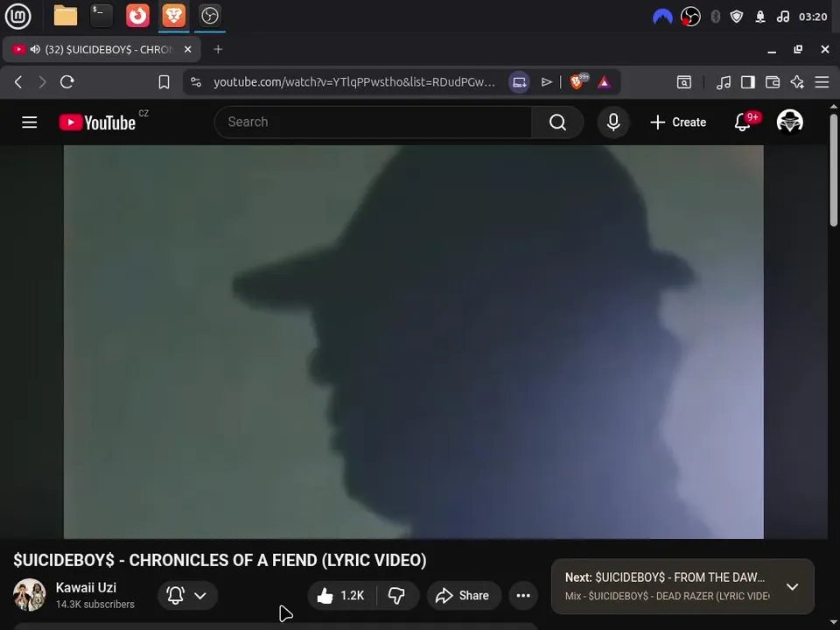
Task: Open the account avatar menu
Action: 789,122
